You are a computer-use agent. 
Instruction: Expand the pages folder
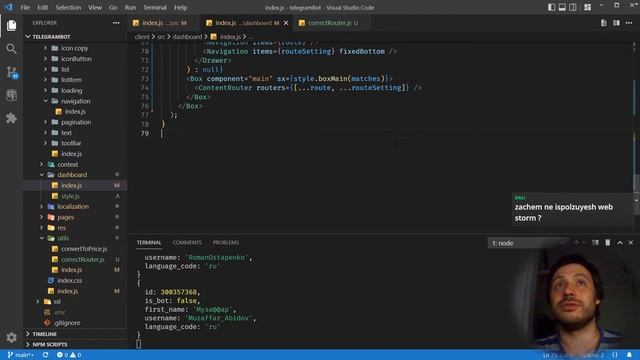[76, 217]
